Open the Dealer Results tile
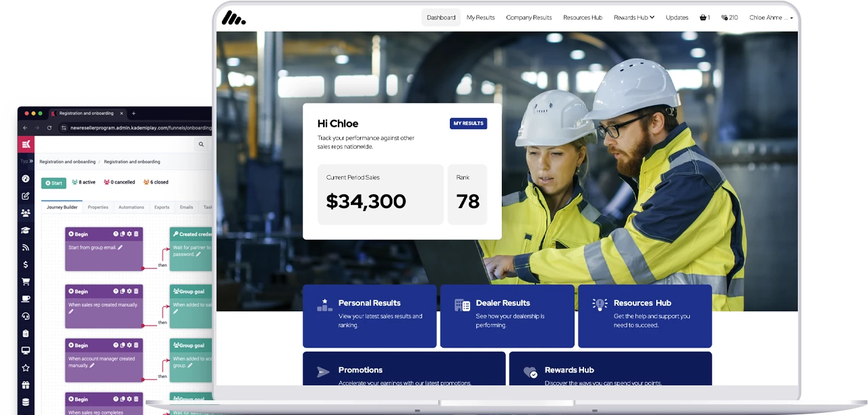Viewport: 868px width, 415px height. (x=507, y=316)
